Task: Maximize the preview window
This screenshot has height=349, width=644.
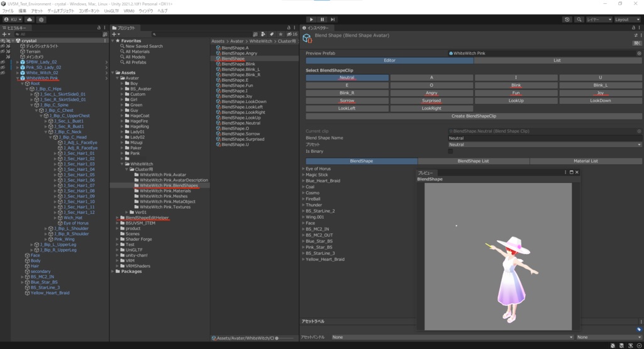Action: (x=571, y=172)
